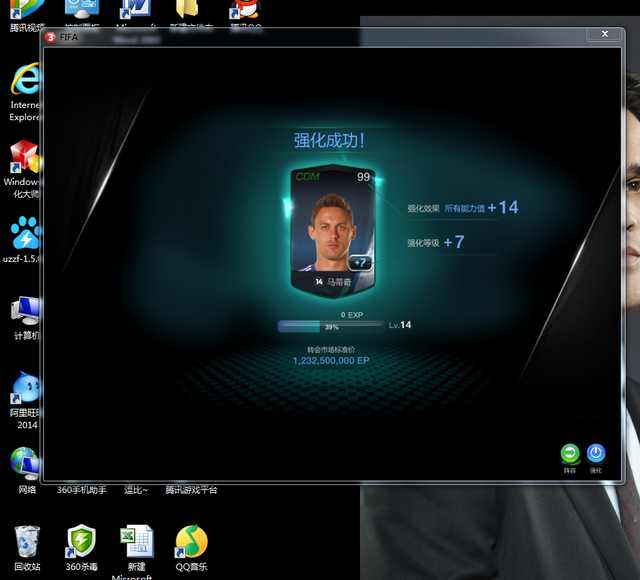Click the 1,232,500,000 EP market price
This screenshot has width=640, height=580.
coord(331,361)
